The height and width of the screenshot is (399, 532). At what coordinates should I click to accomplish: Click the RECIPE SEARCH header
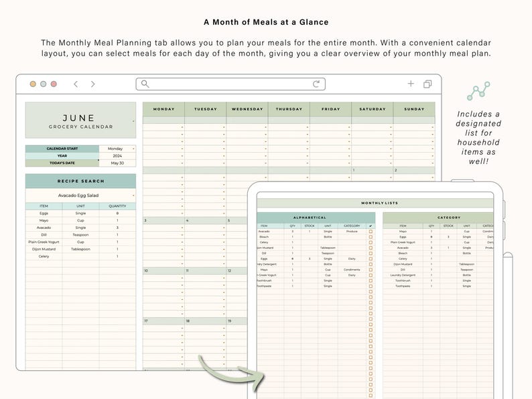coord(81,181)
